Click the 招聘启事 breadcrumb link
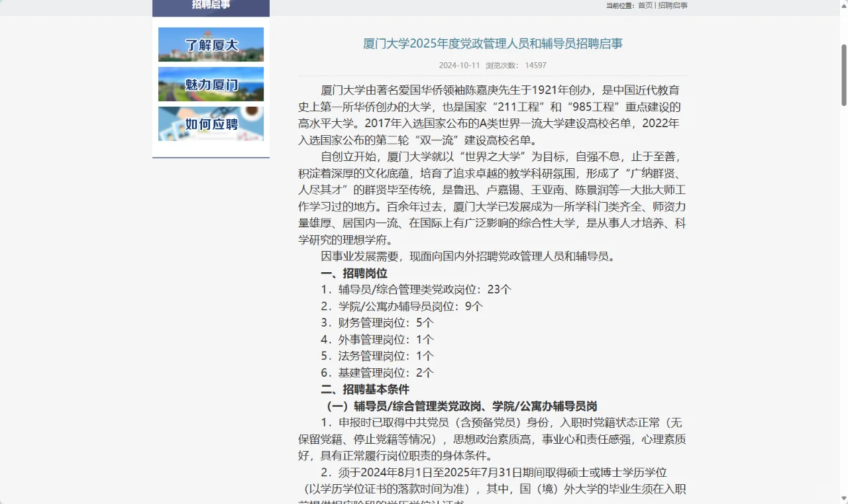The image size is (848, 504). pos(672,5)
